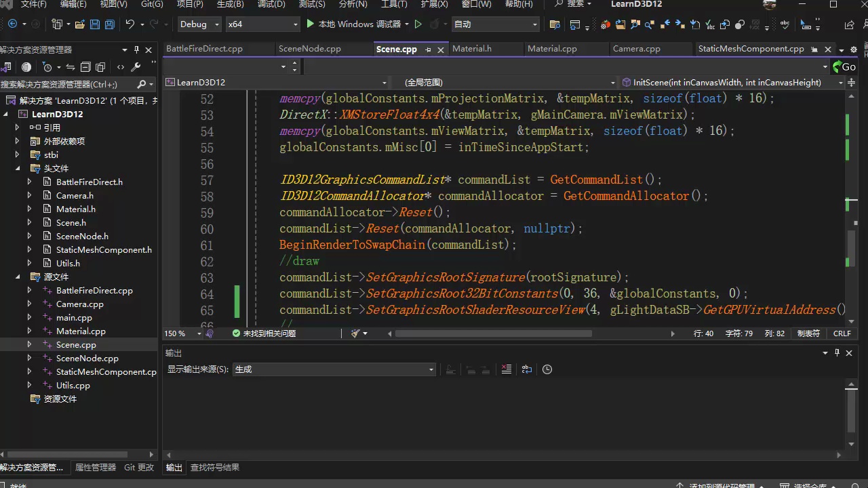Screen dimensions: 868x488
Task: Toggle word wrap in the Output panel
Action: tap(527, 369)
